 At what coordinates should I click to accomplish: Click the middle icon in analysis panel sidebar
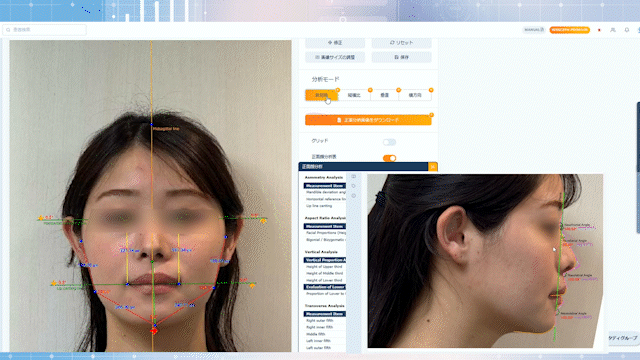point(353,186)
